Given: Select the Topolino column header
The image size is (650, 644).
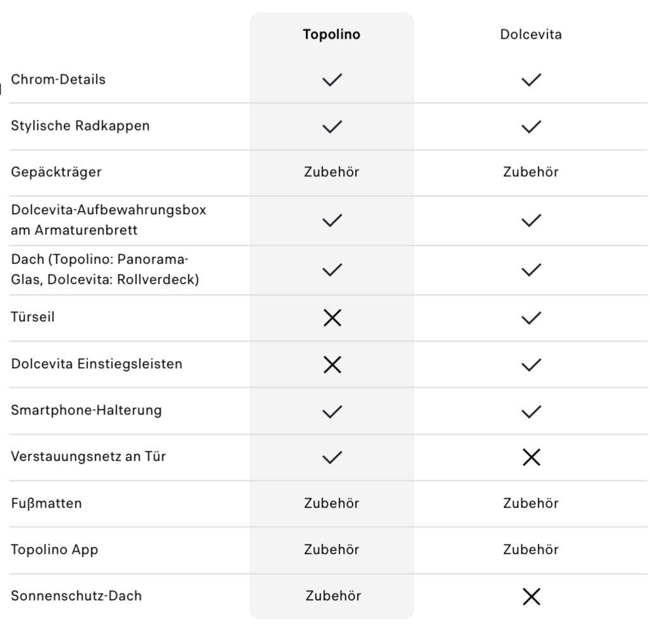Looking at the screenshot, I should click(x=331, y=34).
